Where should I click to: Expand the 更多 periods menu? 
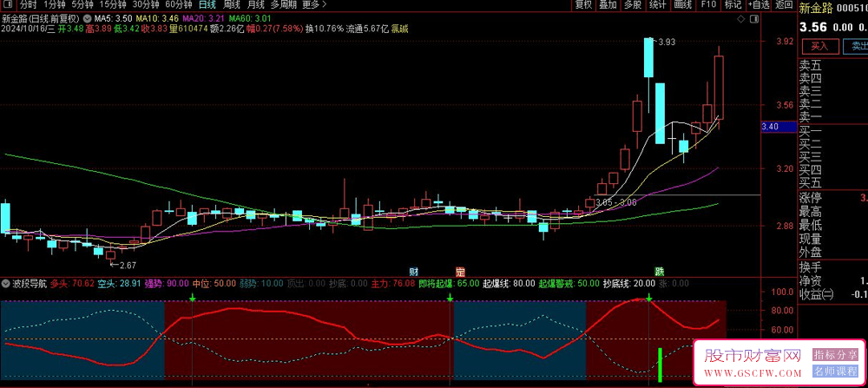pos(314,5)
